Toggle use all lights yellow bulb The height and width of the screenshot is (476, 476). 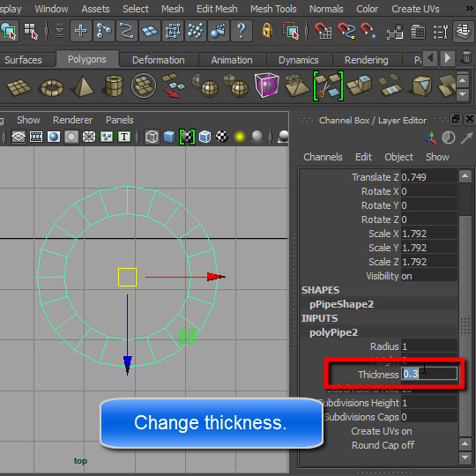coord(240,137)
